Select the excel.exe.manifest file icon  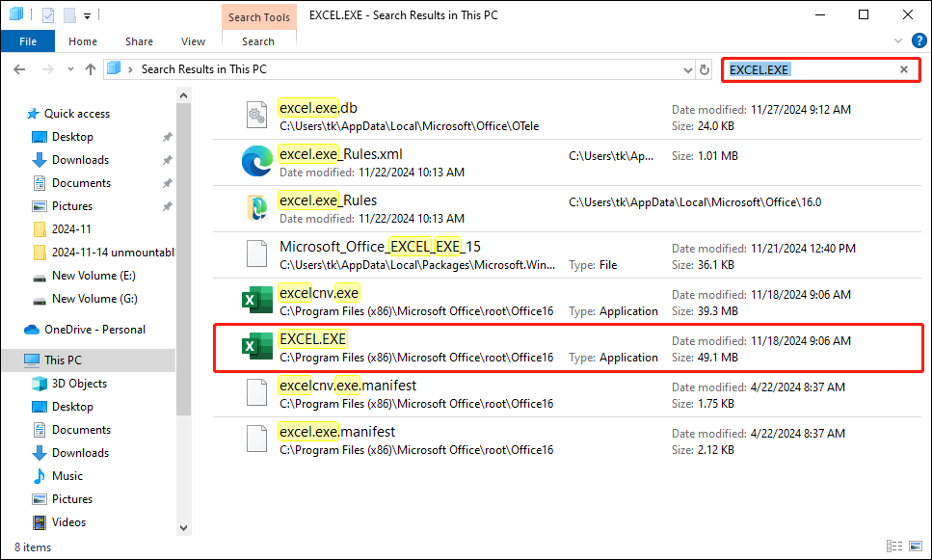click(x=256, y=440)
